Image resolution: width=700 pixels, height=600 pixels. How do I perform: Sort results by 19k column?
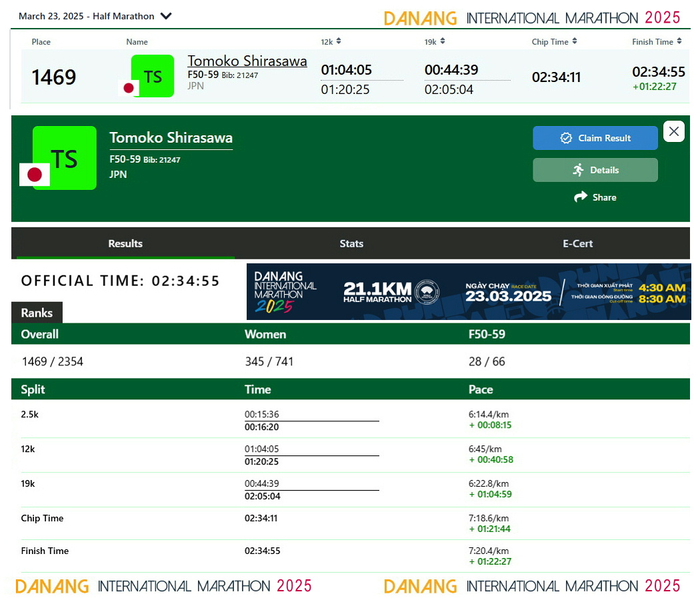click(x=435, y=41)
